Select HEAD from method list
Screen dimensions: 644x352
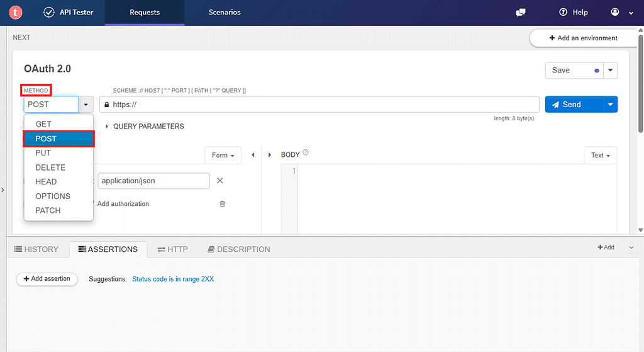pos(58,182)
